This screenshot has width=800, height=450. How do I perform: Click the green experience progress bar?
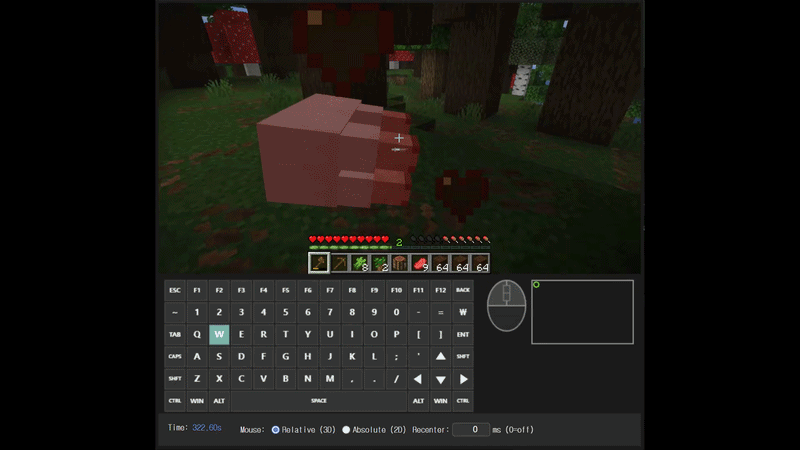(399, 248)
